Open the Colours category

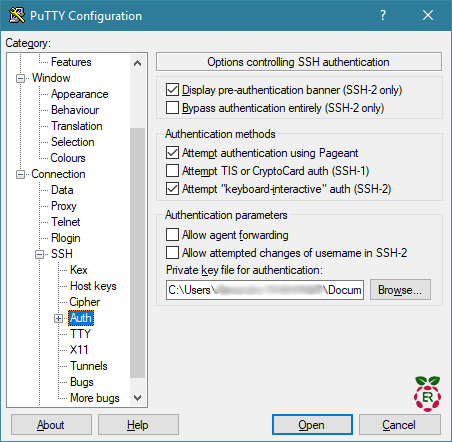click(68, 158)
